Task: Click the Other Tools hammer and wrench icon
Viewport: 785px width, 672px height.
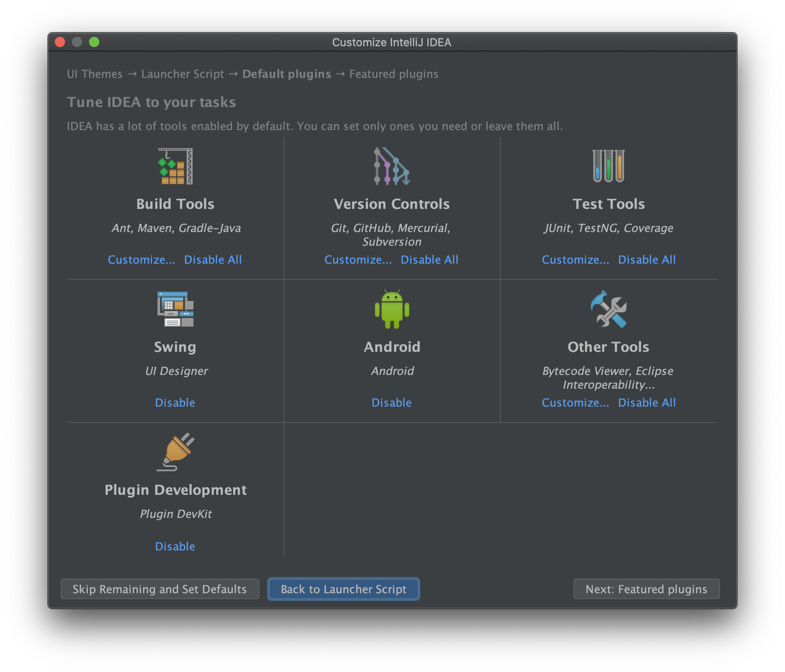Action: tap(609, 309)
